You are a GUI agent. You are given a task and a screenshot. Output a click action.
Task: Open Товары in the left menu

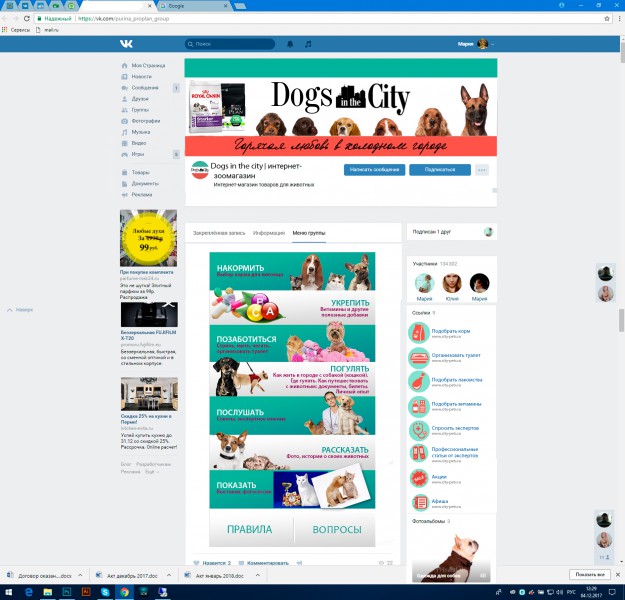[x=136, y=173]
